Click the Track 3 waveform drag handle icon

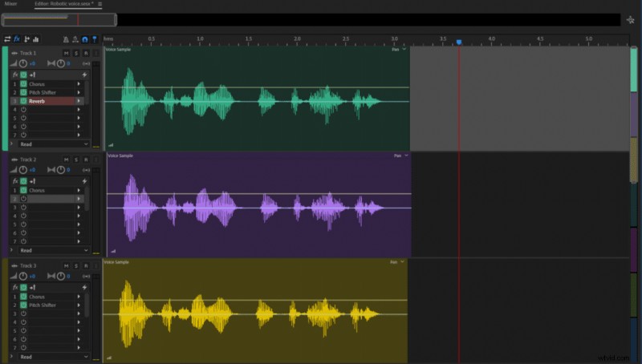14,266
